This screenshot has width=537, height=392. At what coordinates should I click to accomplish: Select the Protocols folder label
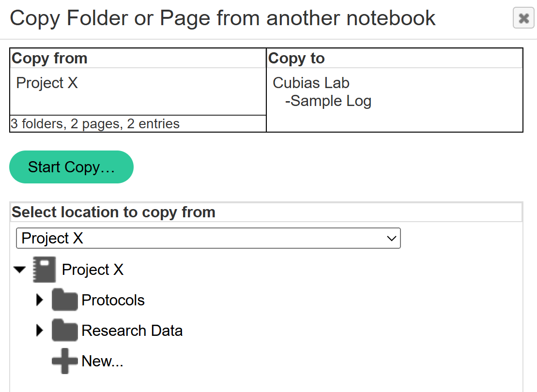click(x=113, y=301)
